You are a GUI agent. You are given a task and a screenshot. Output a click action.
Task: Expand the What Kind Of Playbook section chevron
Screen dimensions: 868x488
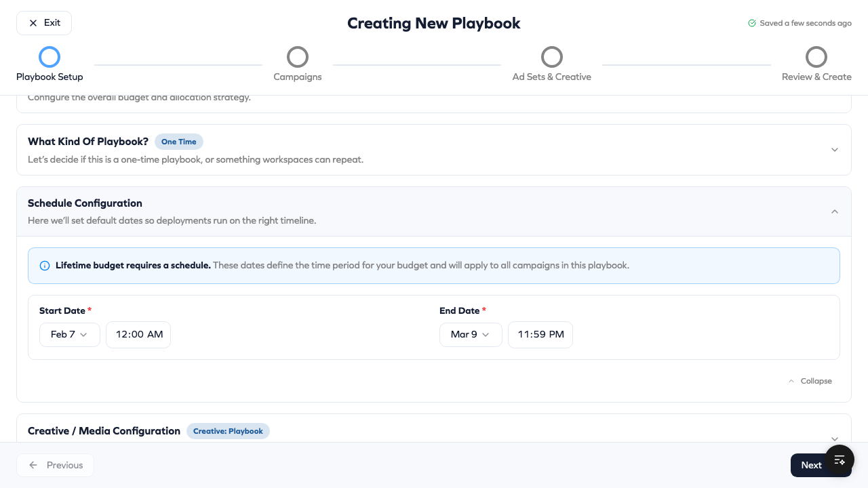coord(835,150)
